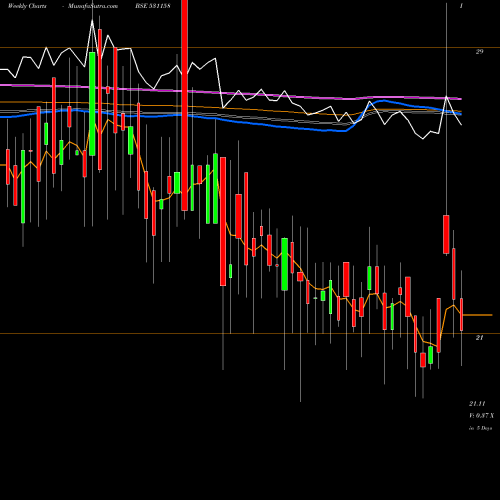The height and width of the screenshot is (500, 500).
Task: Click the last red candle on right
Action: [461, 314]
